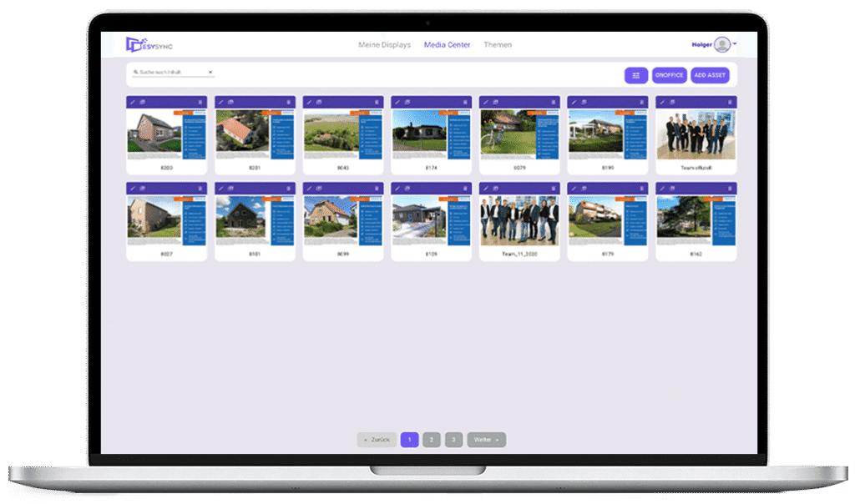Delete asset 8162 via trash icon
Viewport: 855px width, 504px height.
(730, 188)
